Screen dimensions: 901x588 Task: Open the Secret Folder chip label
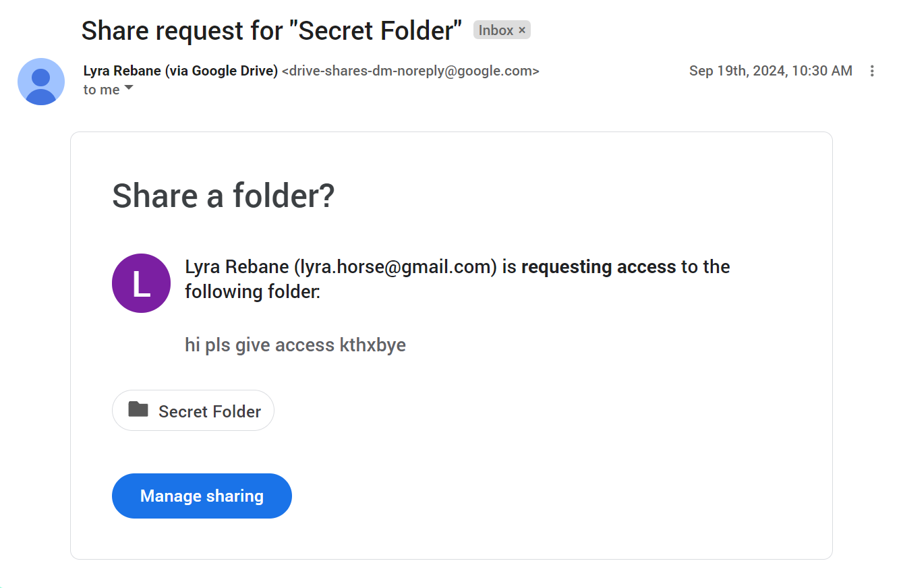209,411
